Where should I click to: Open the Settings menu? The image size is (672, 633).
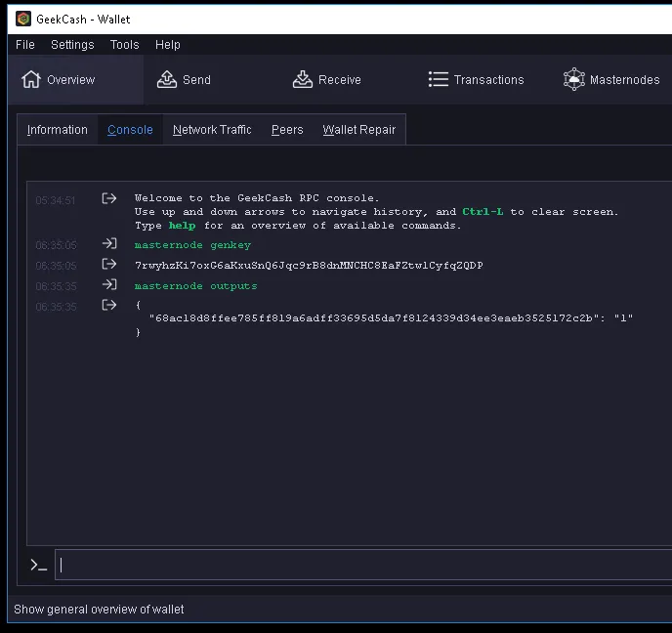[x=72, y=45]
